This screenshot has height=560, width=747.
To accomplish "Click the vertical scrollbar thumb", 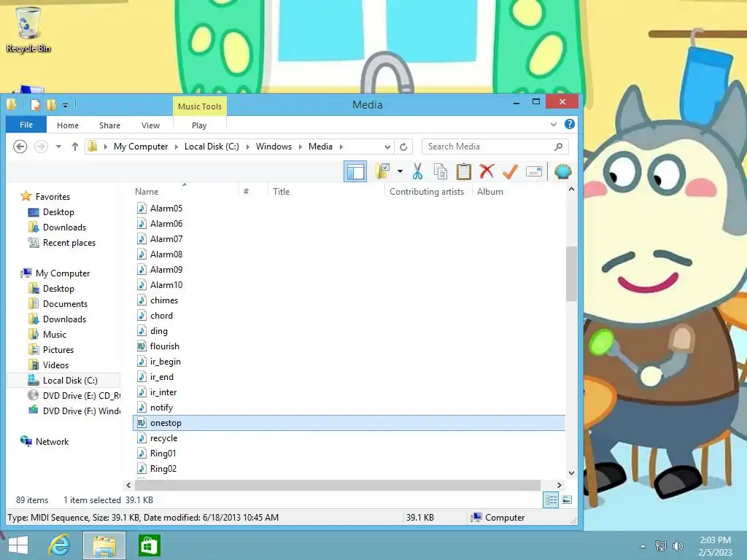I will [571, 274].
